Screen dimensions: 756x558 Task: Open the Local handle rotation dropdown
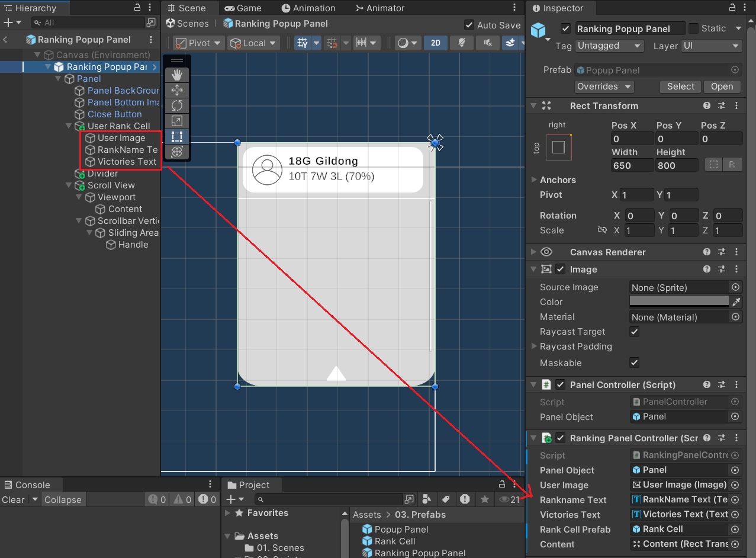click(x=253, y=43)
